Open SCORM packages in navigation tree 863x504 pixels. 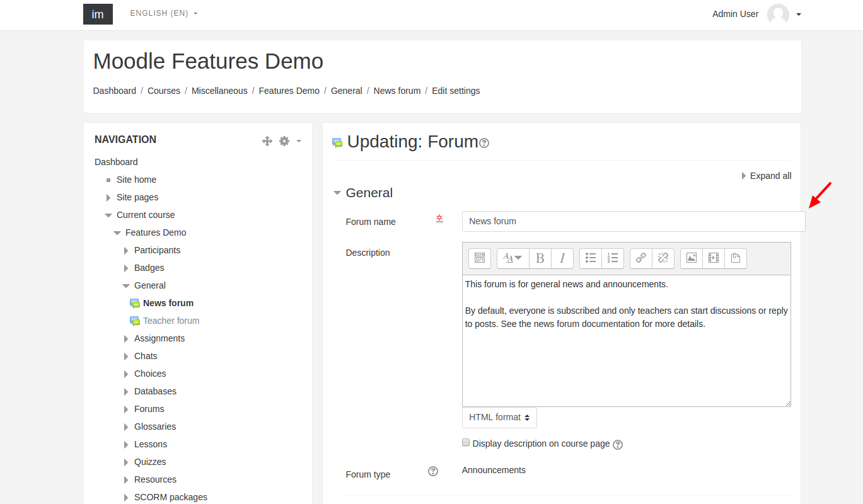coord(171,497)
